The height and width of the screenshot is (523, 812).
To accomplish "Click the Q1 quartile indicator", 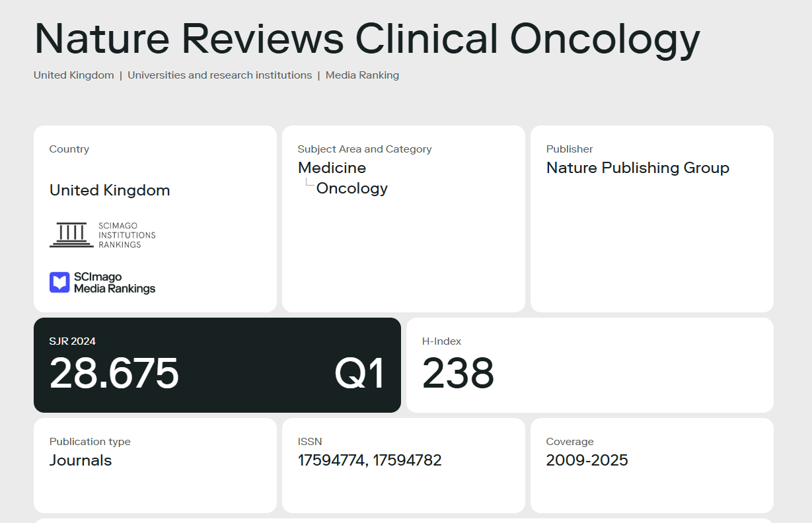I will click(359, 373).
